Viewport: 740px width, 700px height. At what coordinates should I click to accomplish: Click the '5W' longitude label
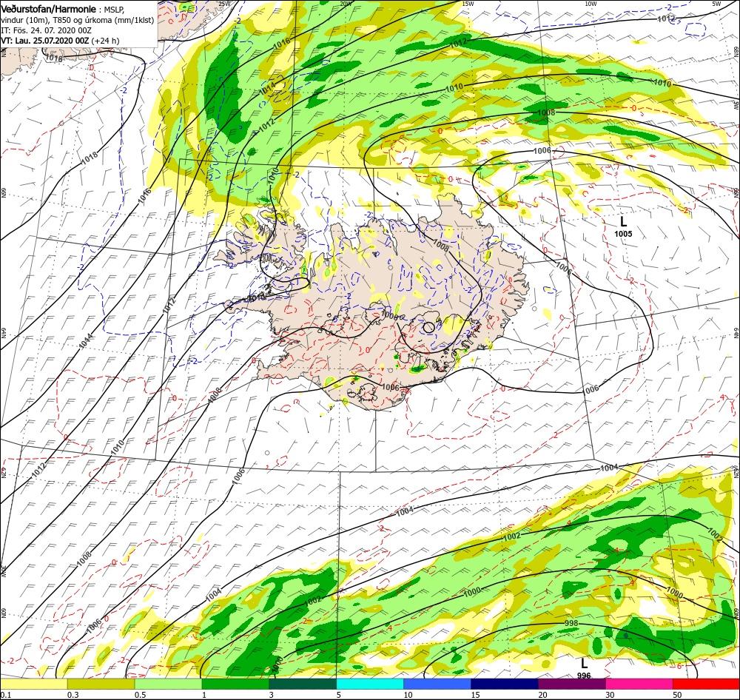716,4
